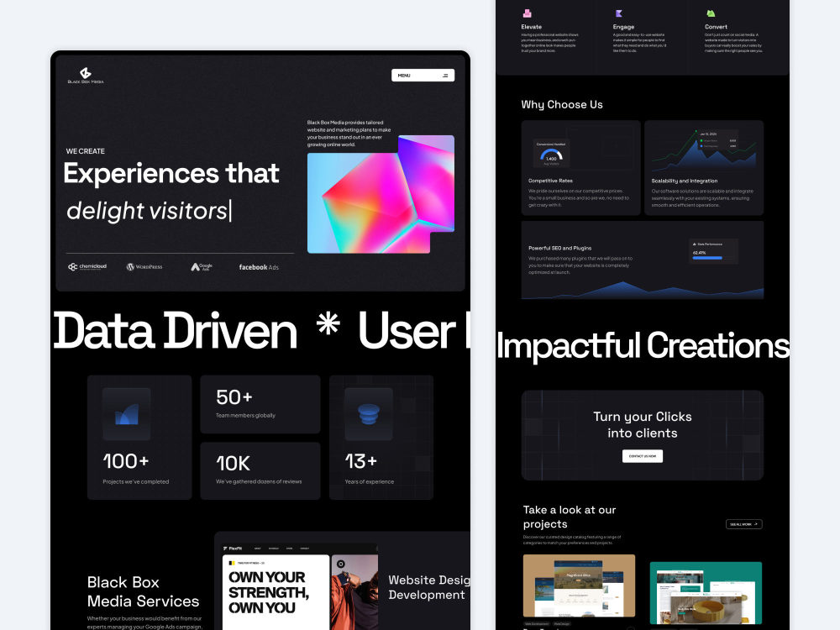Screen dimensions: 840x630
Task: Click the pink Elevate icon
Action: point(528,13)
